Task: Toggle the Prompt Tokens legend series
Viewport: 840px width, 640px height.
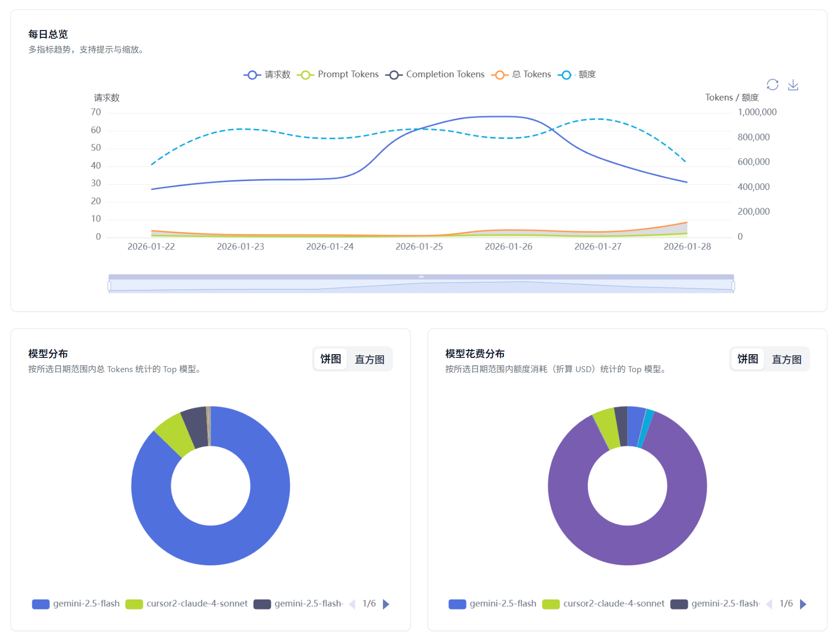Action: (x=338, y=75)
